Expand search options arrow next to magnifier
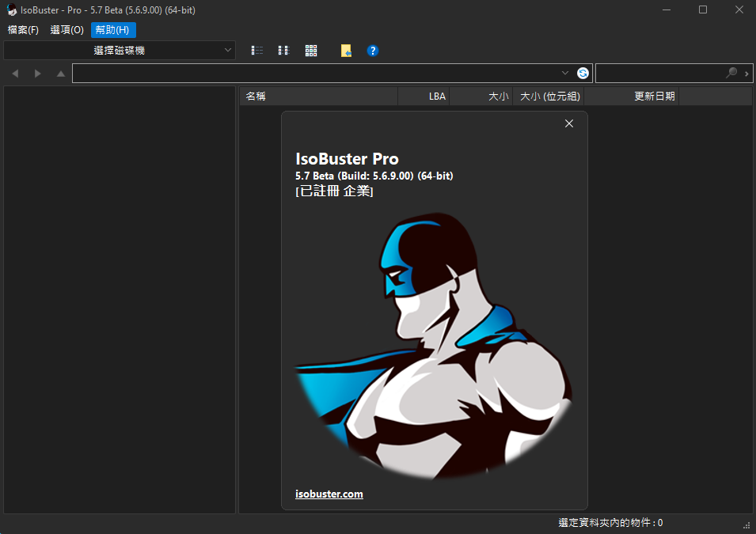Screen dimensions: 756x534 pos(747,74)
